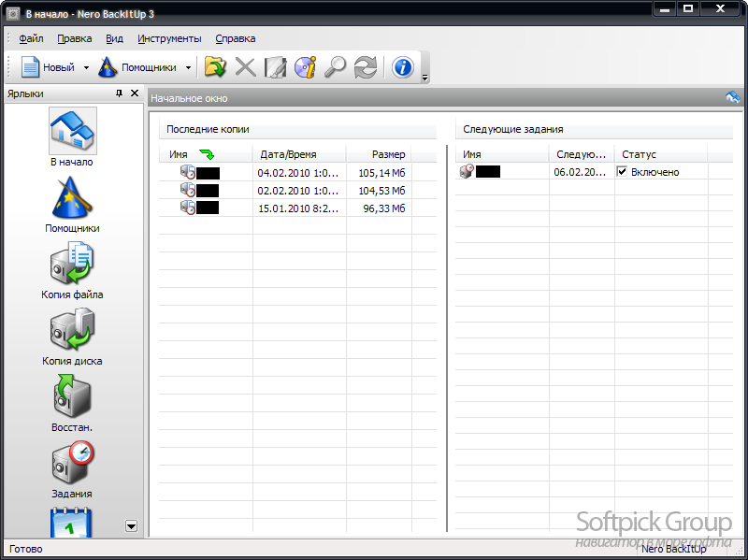Select backup dated 02.02.2010
The image size is (748, 560).
coord(297,191)
